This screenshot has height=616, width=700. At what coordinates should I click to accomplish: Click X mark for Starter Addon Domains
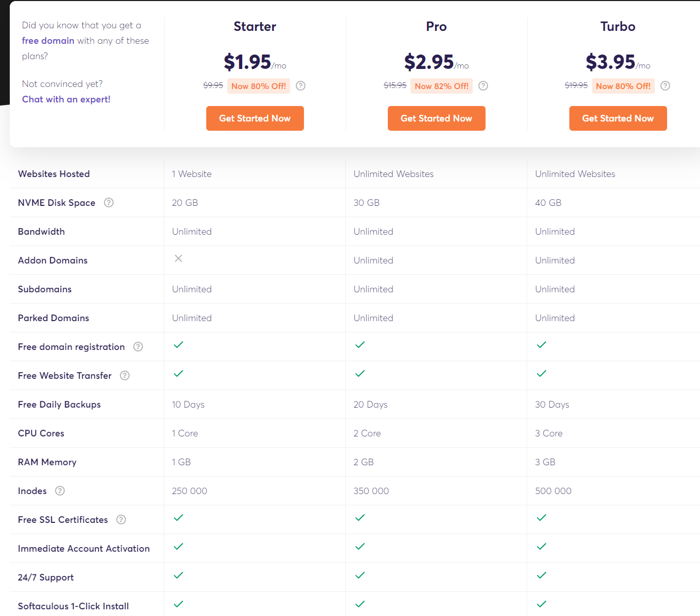tap(178, 258)
